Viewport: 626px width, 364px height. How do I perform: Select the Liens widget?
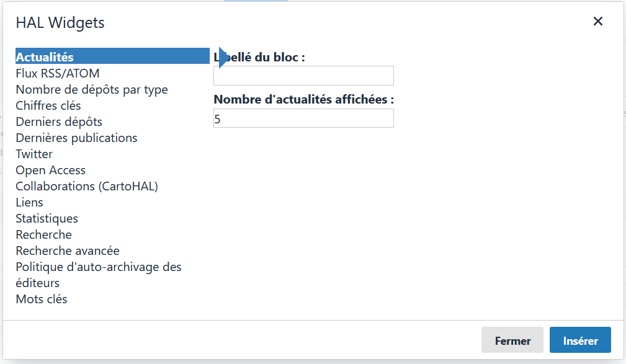click(29, 202)
